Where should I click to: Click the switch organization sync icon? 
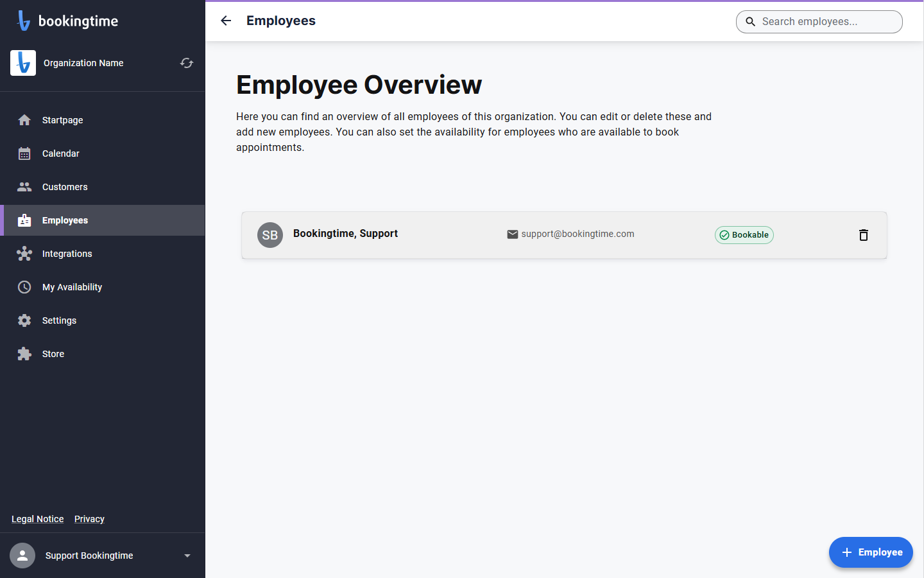click(x=187, y=63)
